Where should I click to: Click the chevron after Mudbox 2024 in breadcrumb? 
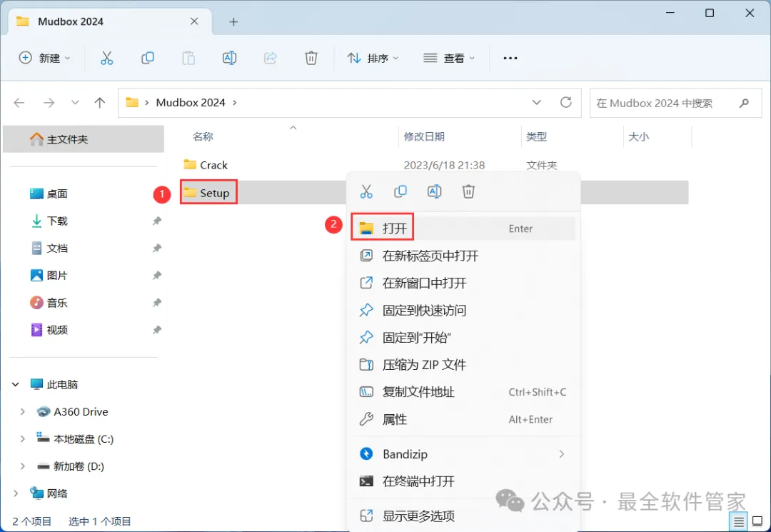(x=235, y=102)
